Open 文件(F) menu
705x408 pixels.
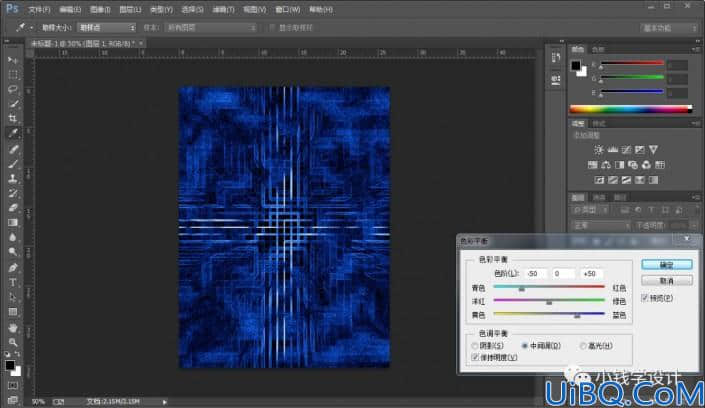click(x=39, y=9)
